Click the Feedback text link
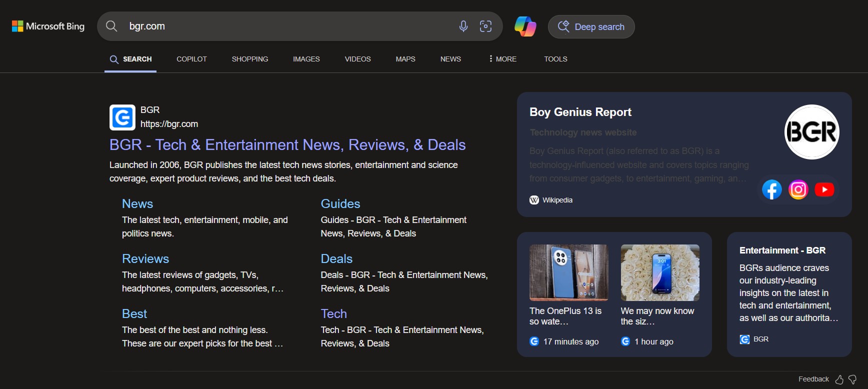 (813, 379)
